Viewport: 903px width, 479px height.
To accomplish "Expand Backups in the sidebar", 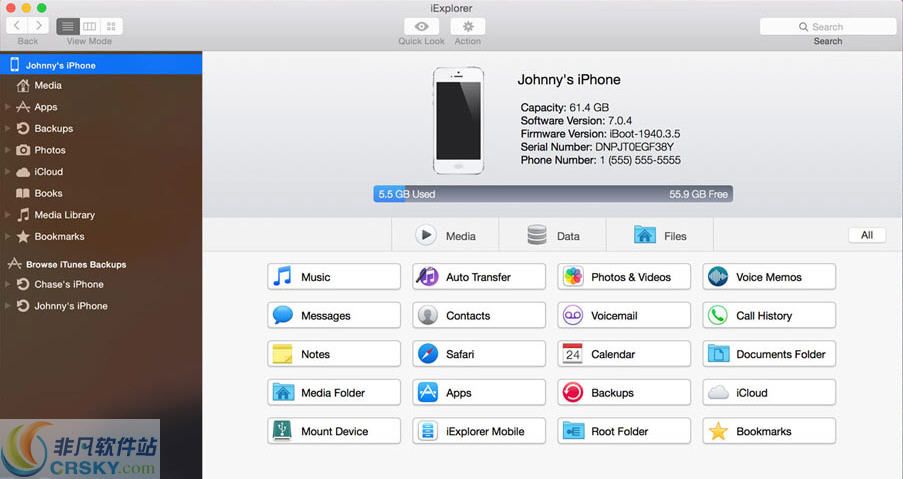I will 7,128.
